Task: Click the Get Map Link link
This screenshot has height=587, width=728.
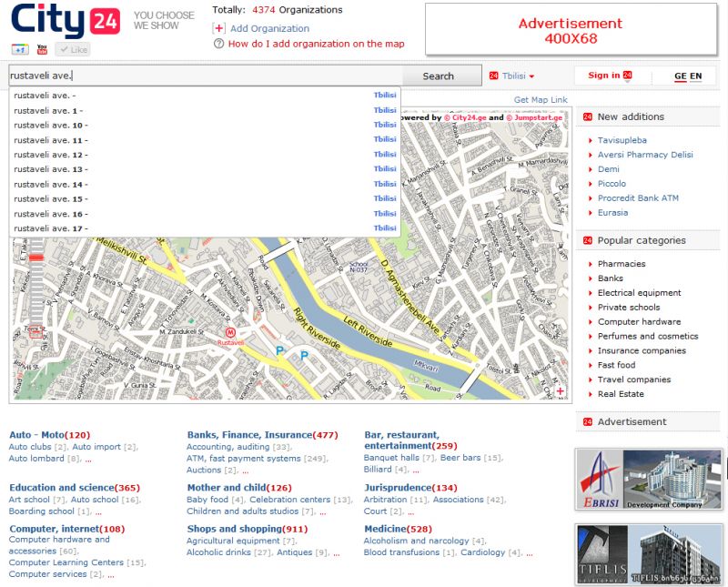Action: tap(540, 100)
